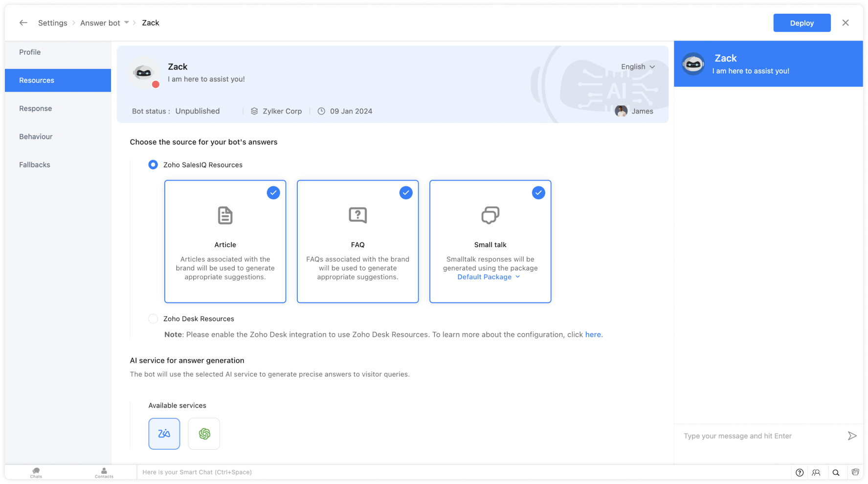
Task: Open the Default Package dropdown
Action: click(x=489, y=277)
